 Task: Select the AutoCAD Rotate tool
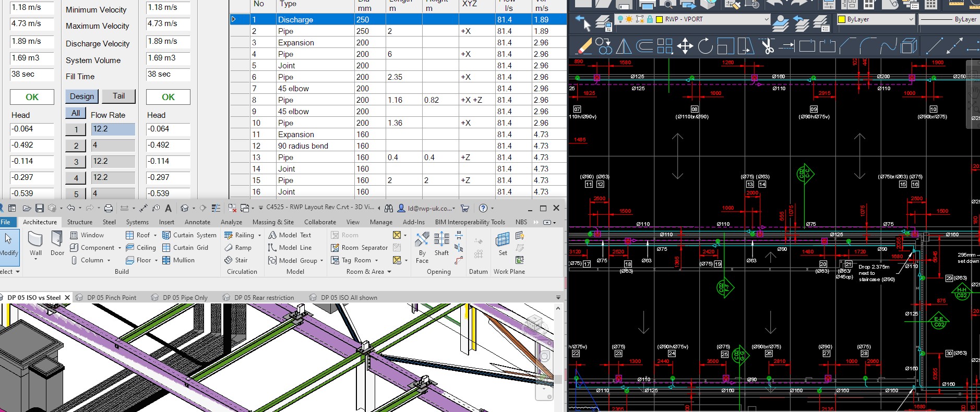[x=706, y=46]
